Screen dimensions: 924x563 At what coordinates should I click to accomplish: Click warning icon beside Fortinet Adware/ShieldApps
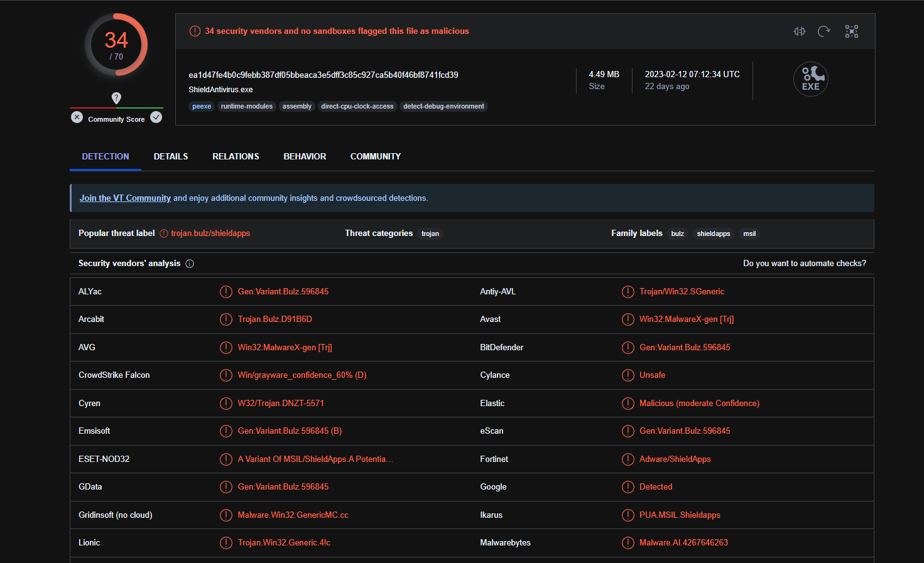point(628,459)
